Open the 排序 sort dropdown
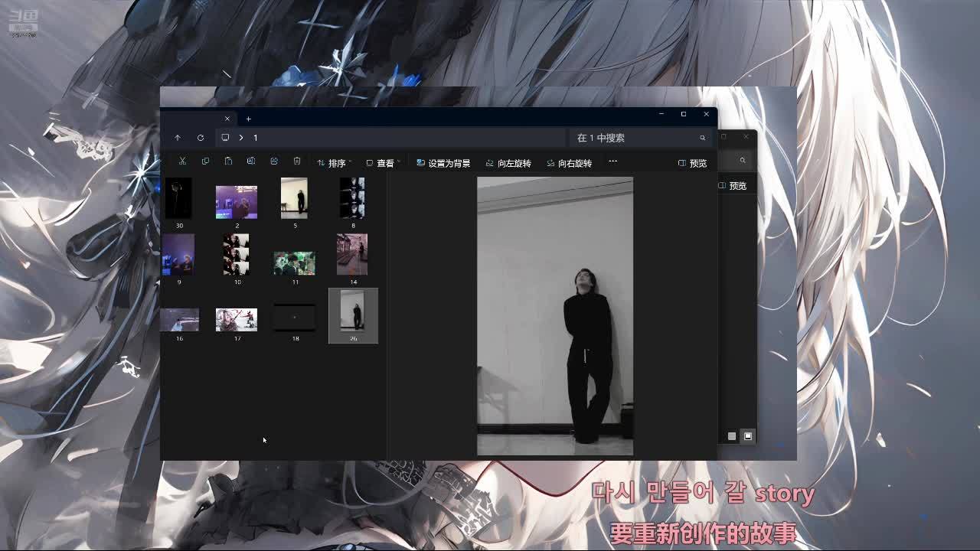Screen dimensions: 980x551 334,163
